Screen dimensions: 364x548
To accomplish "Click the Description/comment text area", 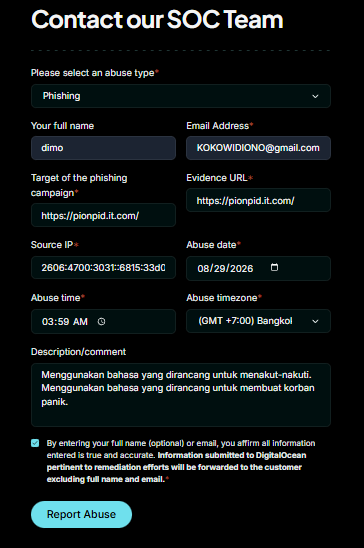I will (181, 395).
